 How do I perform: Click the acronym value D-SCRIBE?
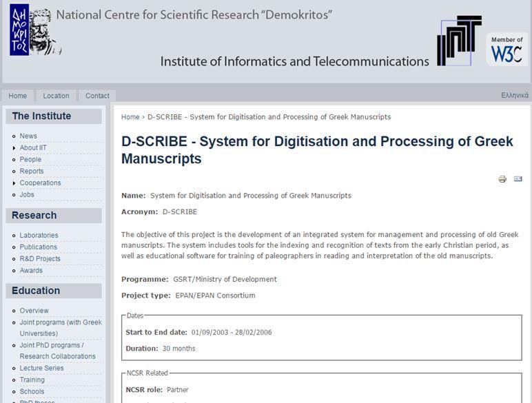(x=179, y=211)
